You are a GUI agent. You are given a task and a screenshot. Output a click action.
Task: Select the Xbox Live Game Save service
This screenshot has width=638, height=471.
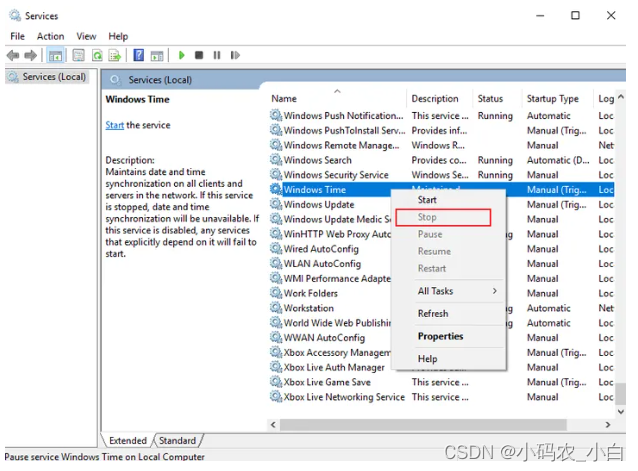click(326, 382)
